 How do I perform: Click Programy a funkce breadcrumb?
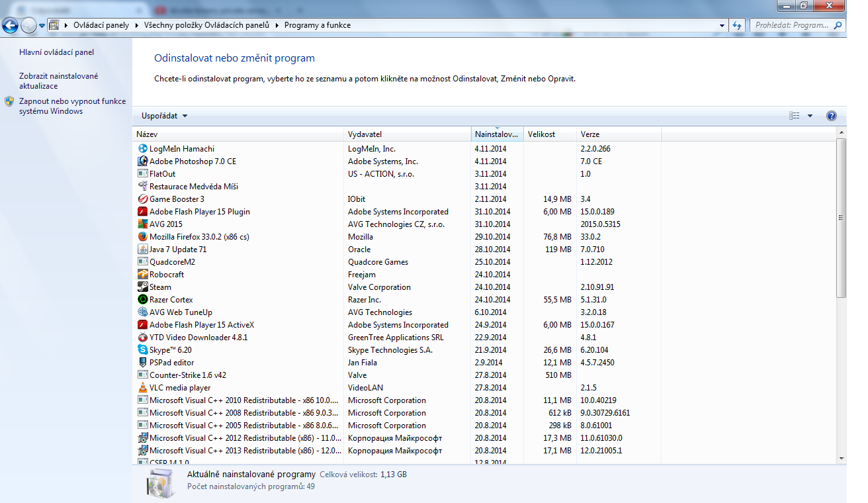pos(318,25)
